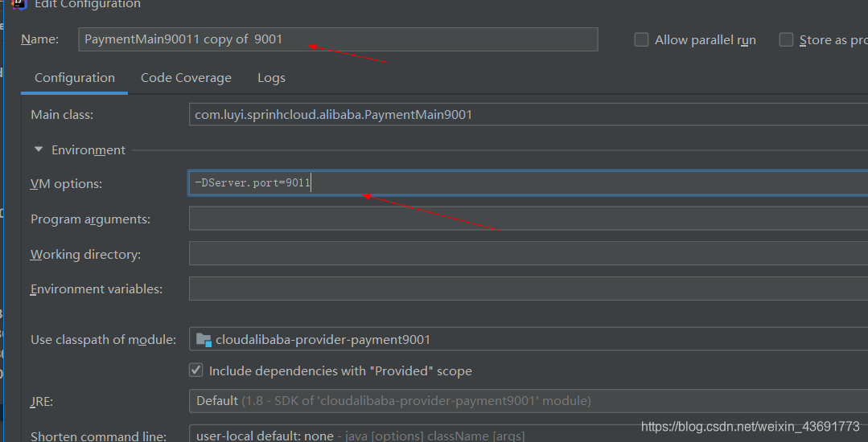
Task: Click the Environment section label
Action: point(88,150)
